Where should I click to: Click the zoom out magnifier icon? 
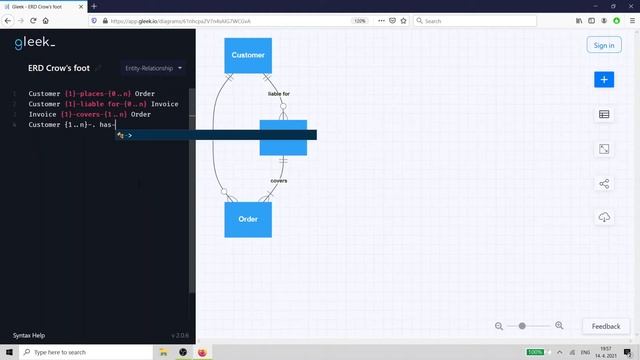[x=499, y=326]
